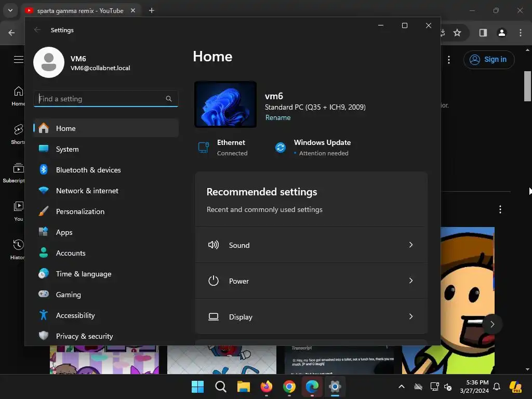The height and width of the screenshot is (399, 532).
Task: Click the search magnifier icon in Settings
Action: pyautogui.click(x=169, y=99)
